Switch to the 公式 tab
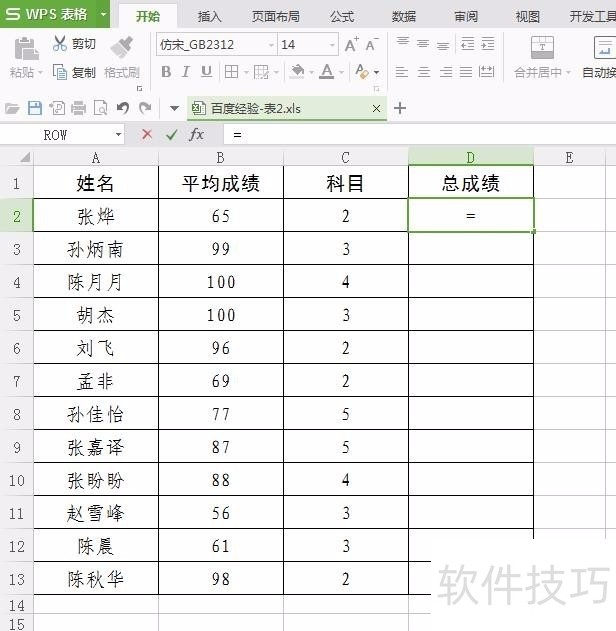616x631 pixels. click(x=342, y=16)
